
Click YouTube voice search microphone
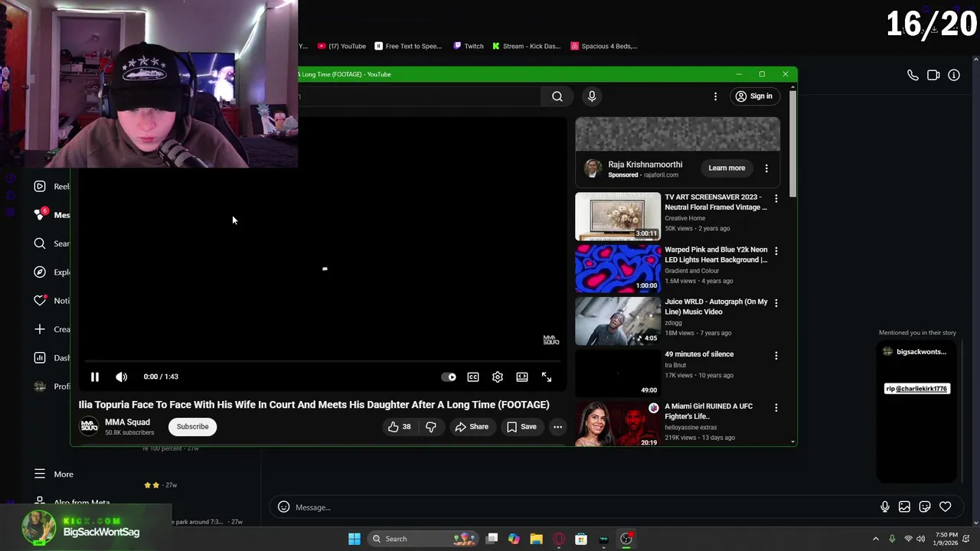coord(592,96)
